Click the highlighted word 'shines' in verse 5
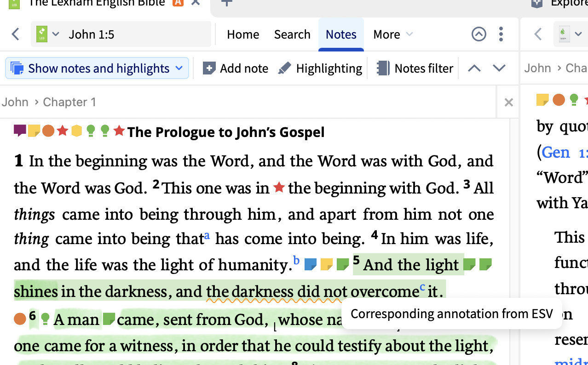 [36, 291]
